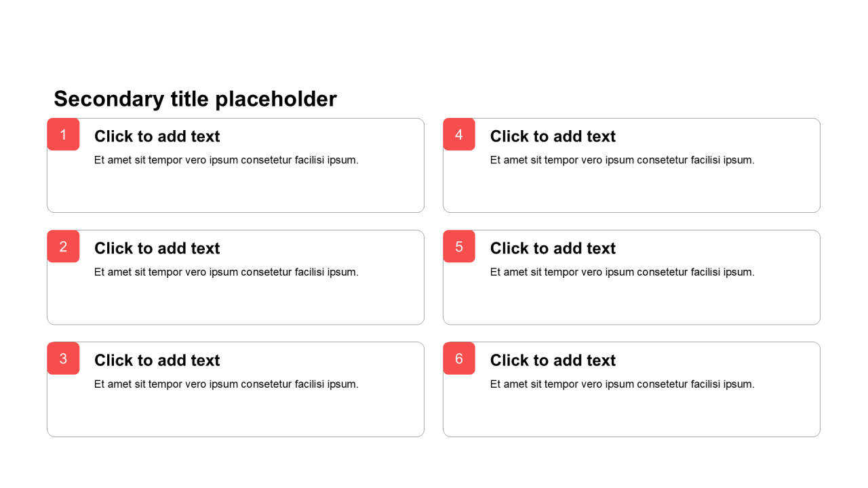Select the lorem ipsum body text in card 1
Viewport: 868px width, 488px height.
226,160
